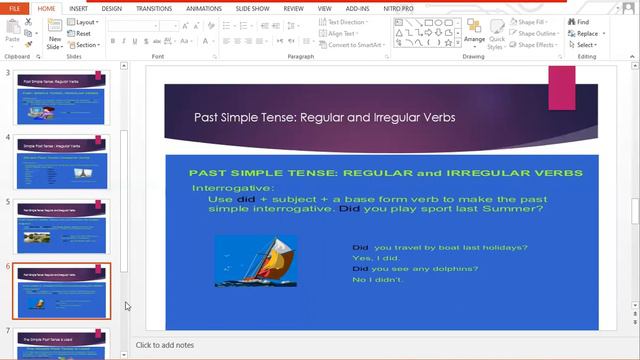This screenshot has height=360, width=640.
Task: Click the Bullets list icon
Action: [x=226, y=26]
